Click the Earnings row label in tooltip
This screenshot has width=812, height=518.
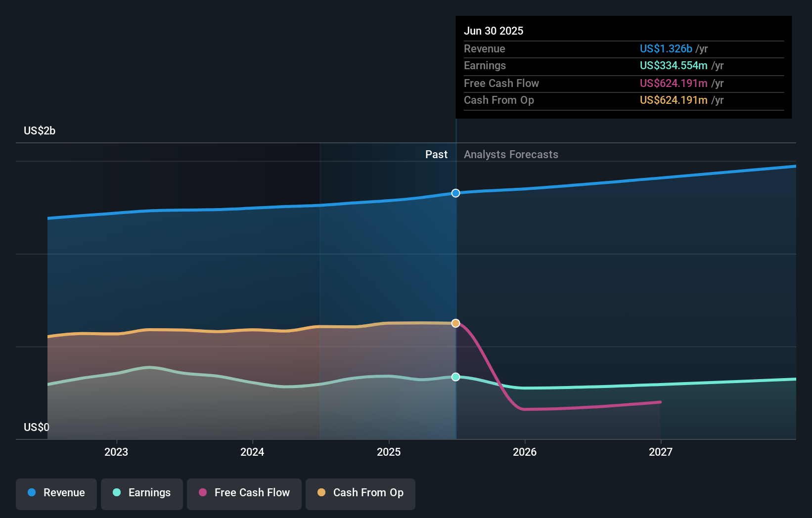click(x=485, y=65)
